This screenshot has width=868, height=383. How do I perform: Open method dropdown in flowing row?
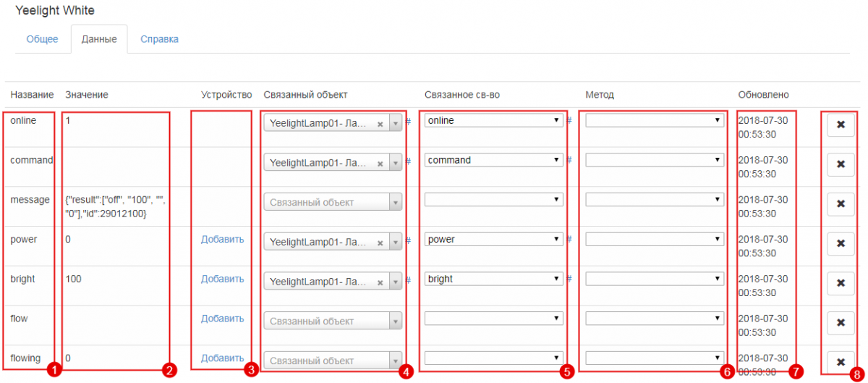655,357
